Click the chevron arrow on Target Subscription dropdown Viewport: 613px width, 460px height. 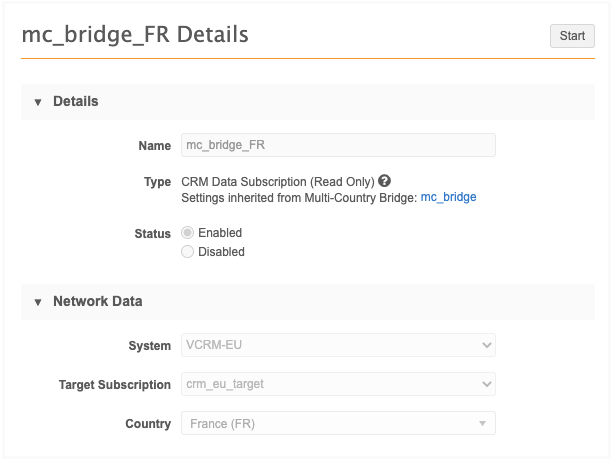(486, 384)
